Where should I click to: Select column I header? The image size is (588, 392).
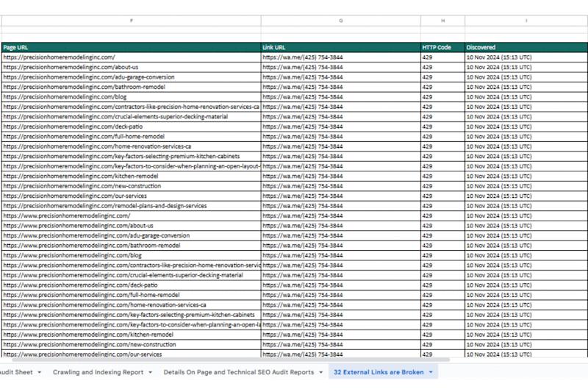pos(526,21)
